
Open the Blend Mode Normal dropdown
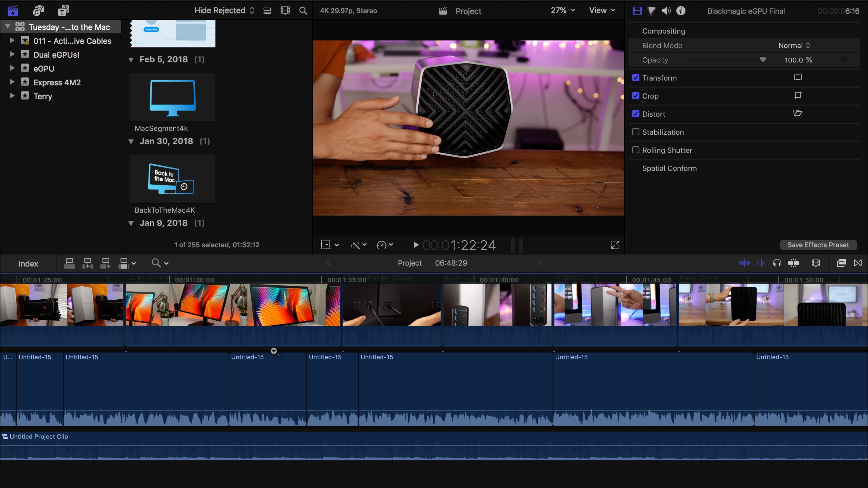794,45
